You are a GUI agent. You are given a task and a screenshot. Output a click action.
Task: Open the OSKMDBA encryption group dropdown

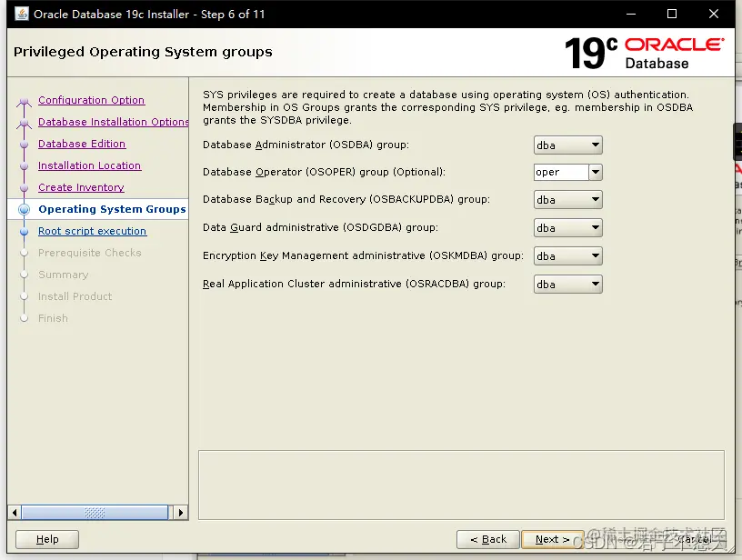[567, 255]
